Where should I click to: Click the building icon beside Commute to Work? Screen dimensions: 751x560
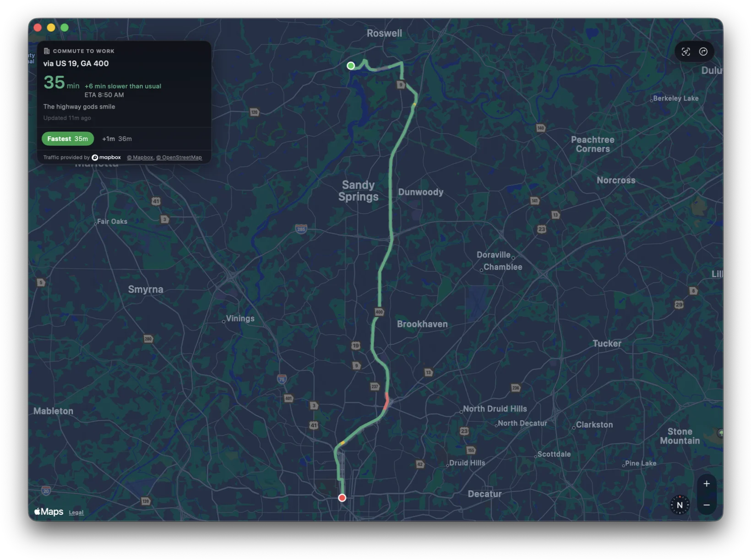(x=46, y=51)
